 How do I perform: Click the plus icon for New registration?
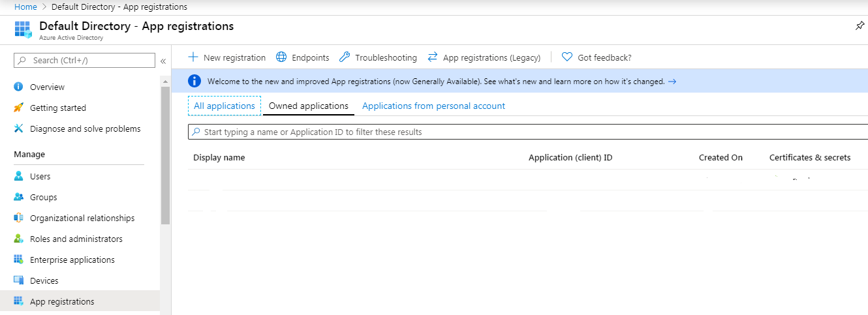click(x=193, y=57)
